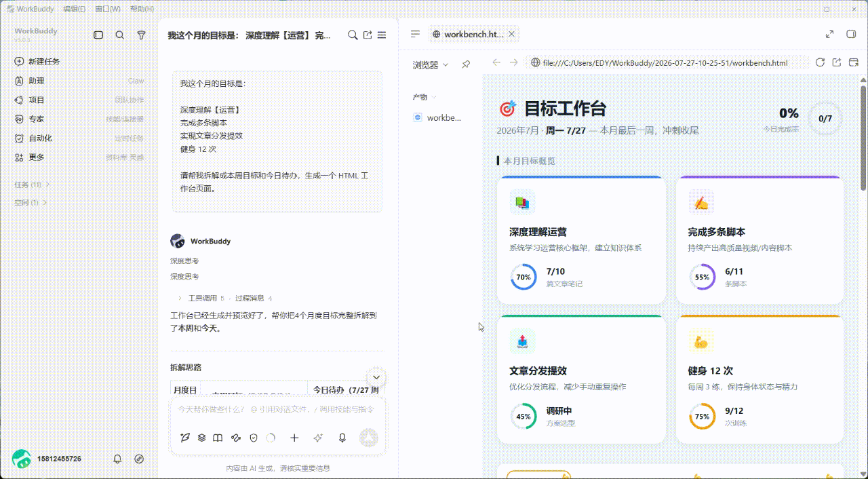Toggle the right preview panel layout icon
Screen dimensions: 868x479
pos(851,34)
